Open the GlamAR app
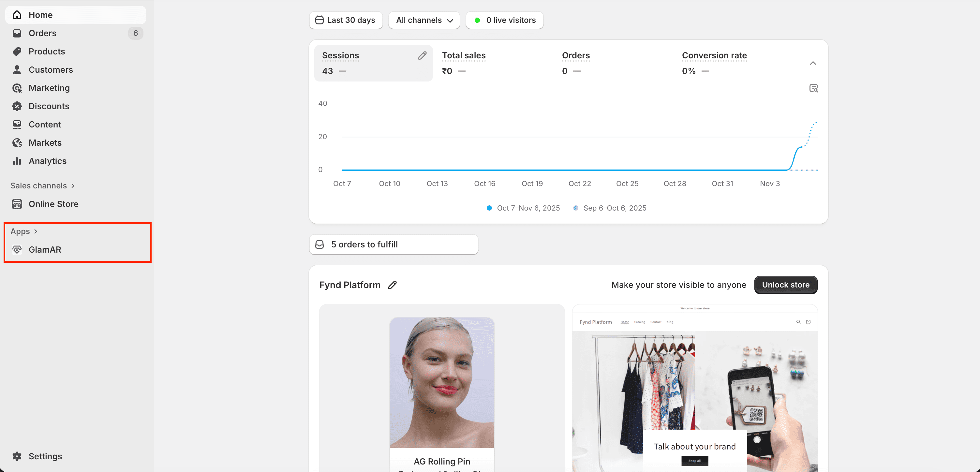980x472 pixels. pyautogui.click(x=45, y=249)
